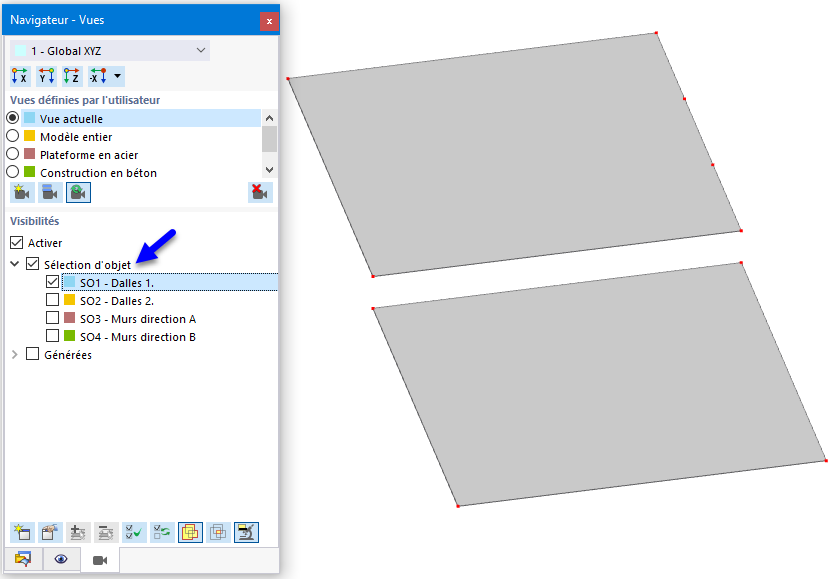
Task: Click the Plateforme en acier list entry
Action: (89, 155)
